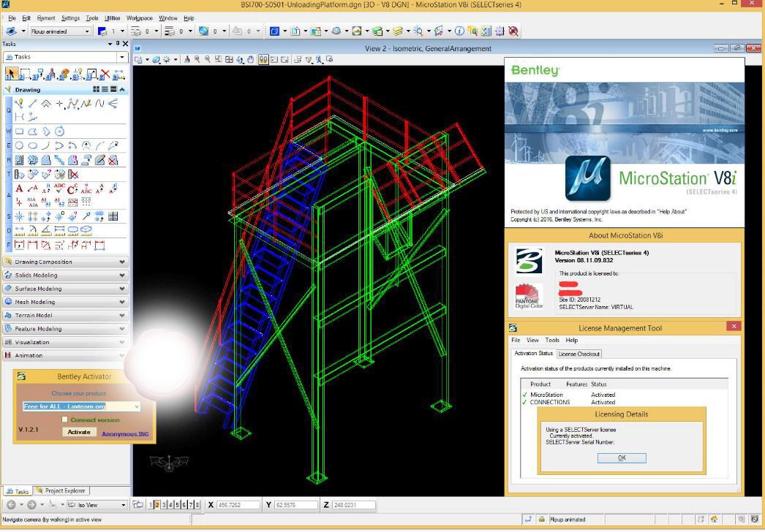Image resolution: width=765 pixels, height=532 pixels.
Task: Expand the Solids Modeling task group
Action: click(65, 275)
